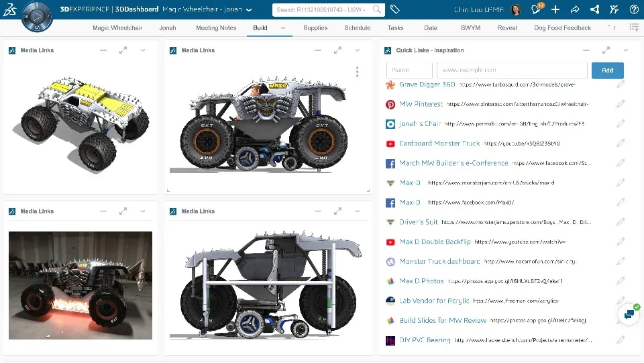Image resolution: width=644 pixels, height=363 pixels.
Task: Collapse the Quick Links Inspiration widget
Action: (x=586, y=50)
